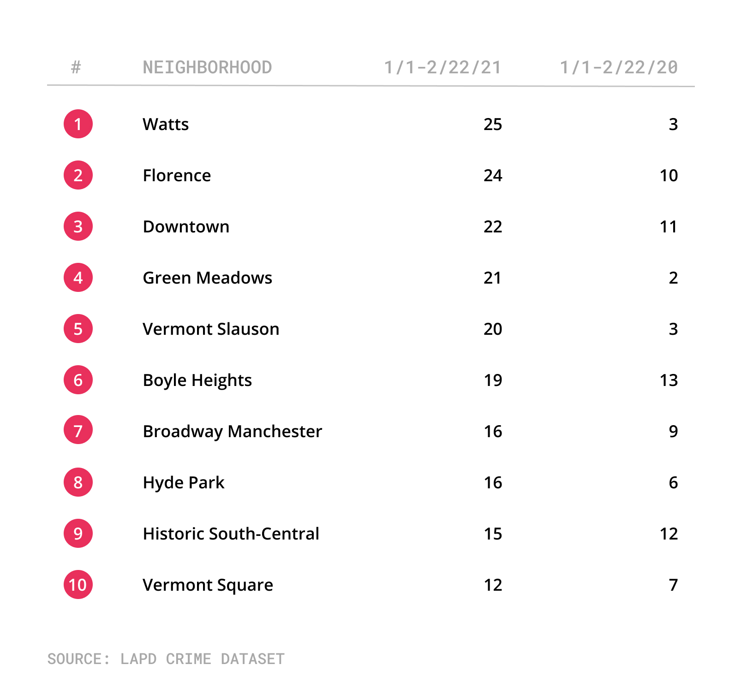Click the Green Meadows row label

207,278
